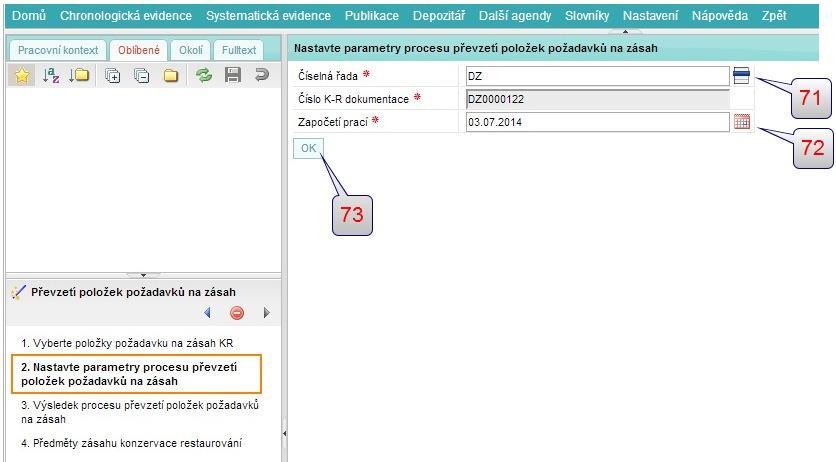Go to the next wizard step arrow
This screenshot has width=836, height=462.
(267, 313)
